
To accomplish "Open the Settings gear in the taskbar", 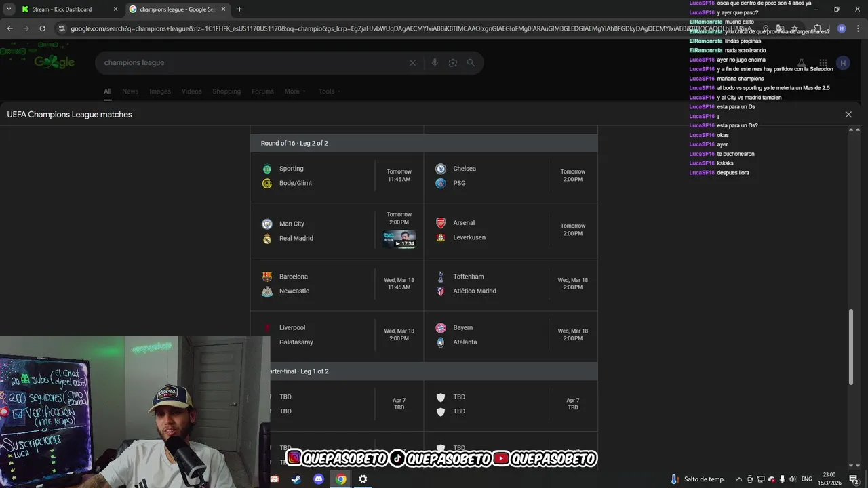I will [x=363, y=479].
